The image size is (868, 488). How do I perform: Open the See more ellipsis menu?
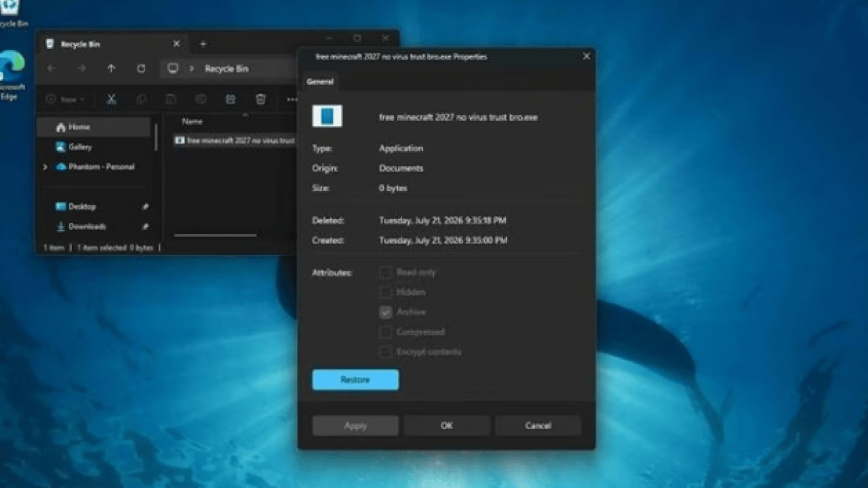click(291, 99)
